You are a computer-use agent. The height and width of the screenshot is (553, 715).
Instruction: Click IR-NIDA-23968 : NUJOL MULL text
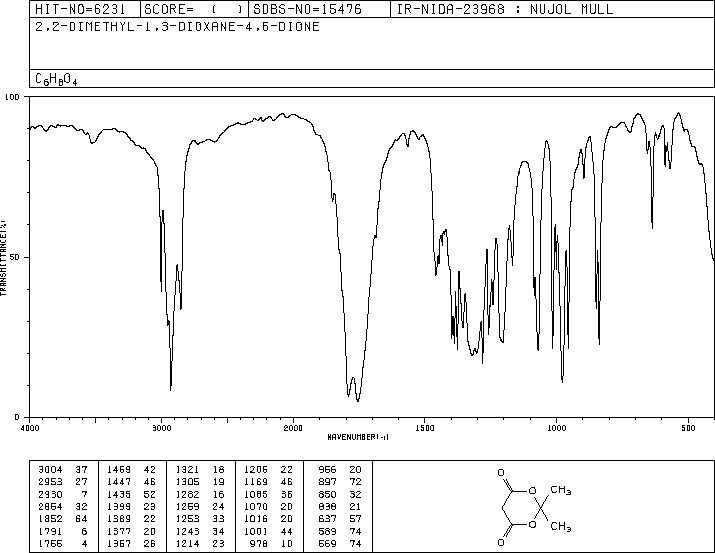[x=505, y=9]
